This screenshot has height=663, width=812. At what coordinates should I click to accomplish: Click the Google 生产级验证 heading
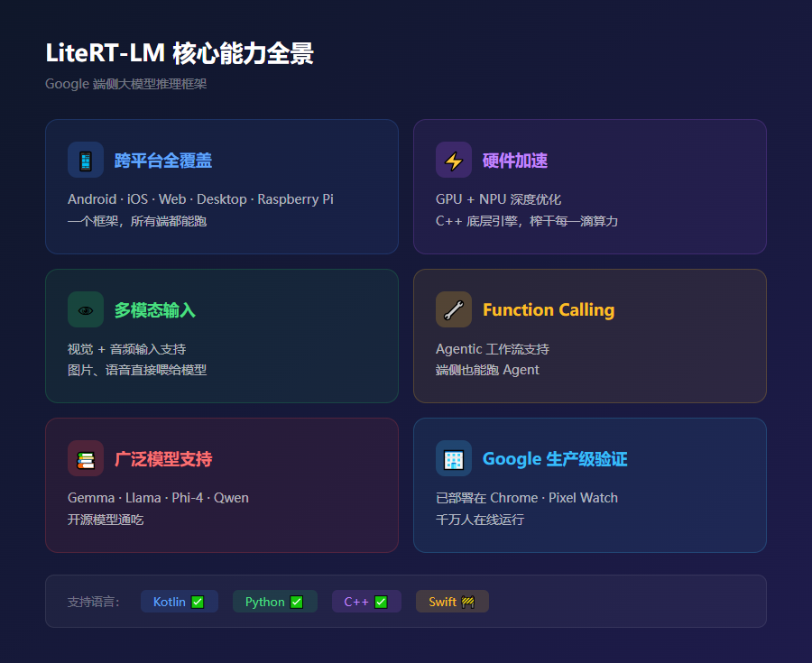pos(554,459)
